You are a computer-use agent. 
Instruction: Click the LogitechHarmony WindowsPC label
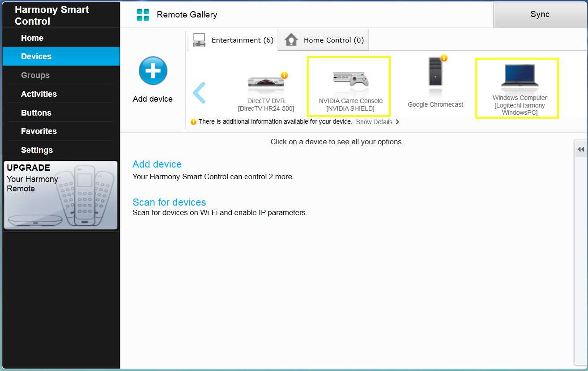click(520, 109)
